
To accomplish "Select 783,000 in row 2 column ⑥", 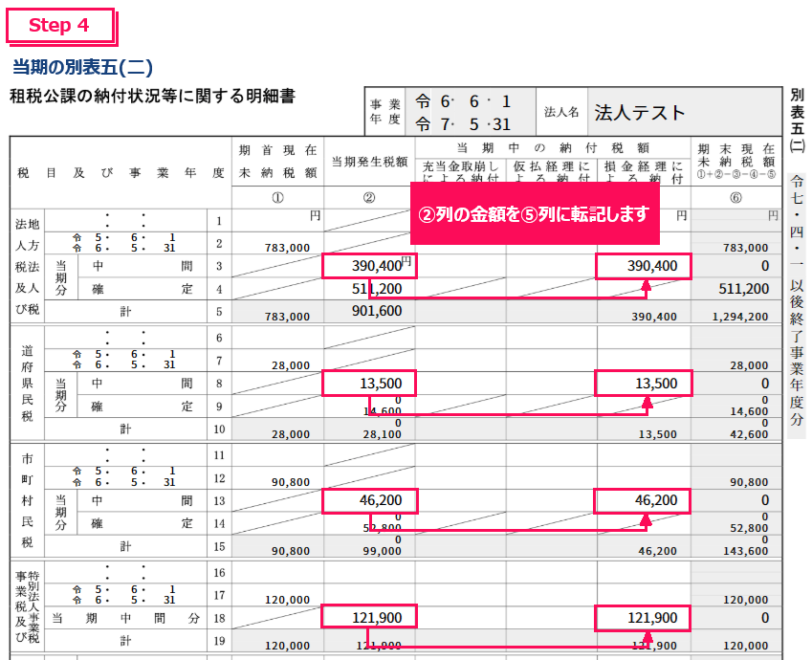I will click(x=746, y=248).
